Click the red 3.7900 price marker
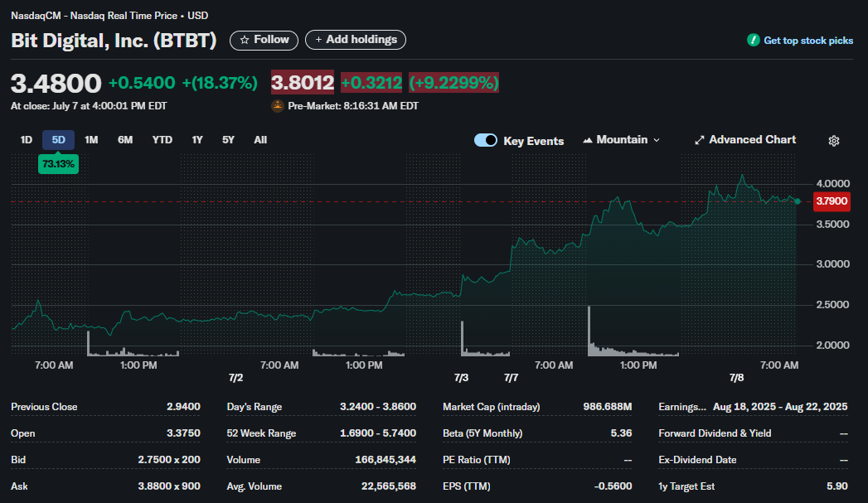868x503 pixels. (832, 201)
